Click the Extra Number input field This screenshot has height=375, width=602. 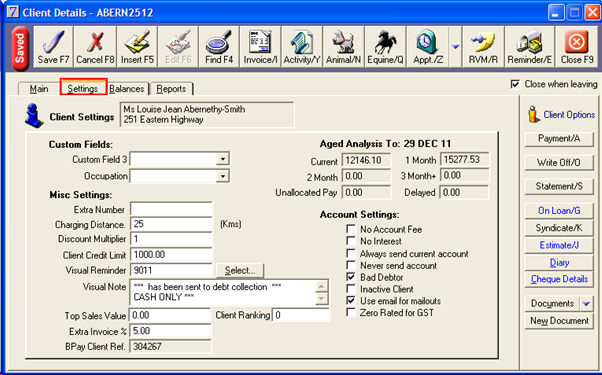[171, 210]
